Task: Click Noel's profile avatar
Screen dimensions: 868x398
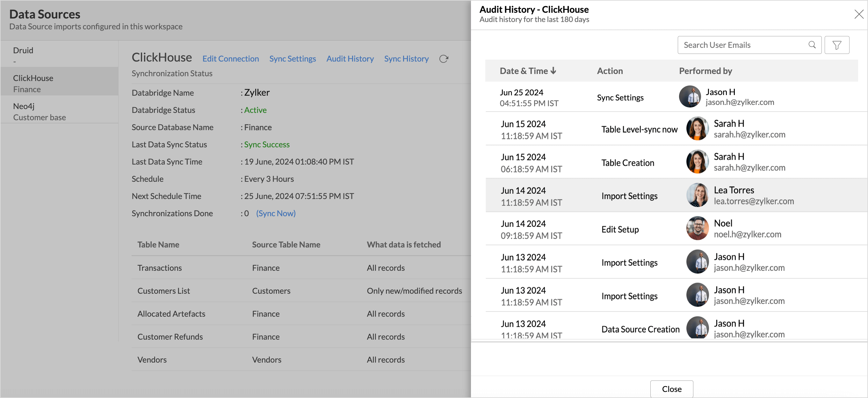Action: (x=697, y=228)
